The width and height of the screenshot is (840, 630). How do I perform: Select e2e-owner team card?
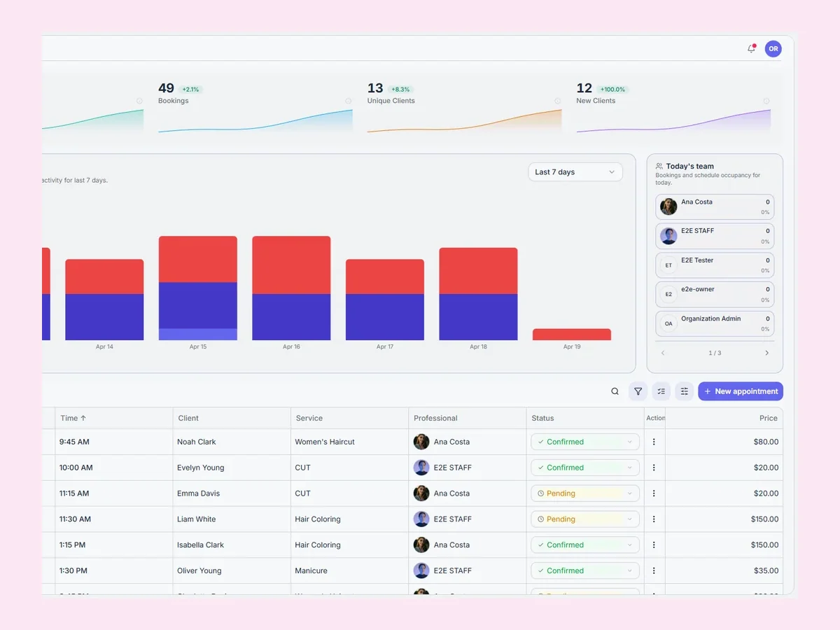(715, 295)
